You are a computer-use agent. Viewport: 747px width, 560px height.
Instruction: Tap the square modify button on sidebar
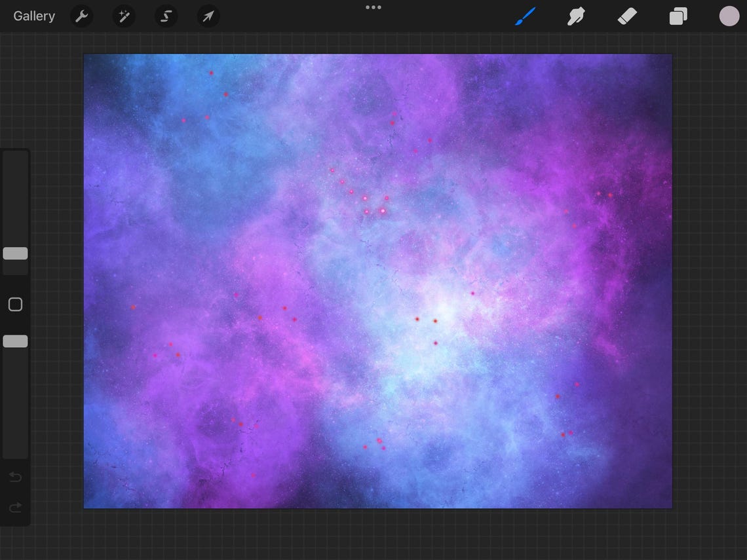tap(15, 305)
